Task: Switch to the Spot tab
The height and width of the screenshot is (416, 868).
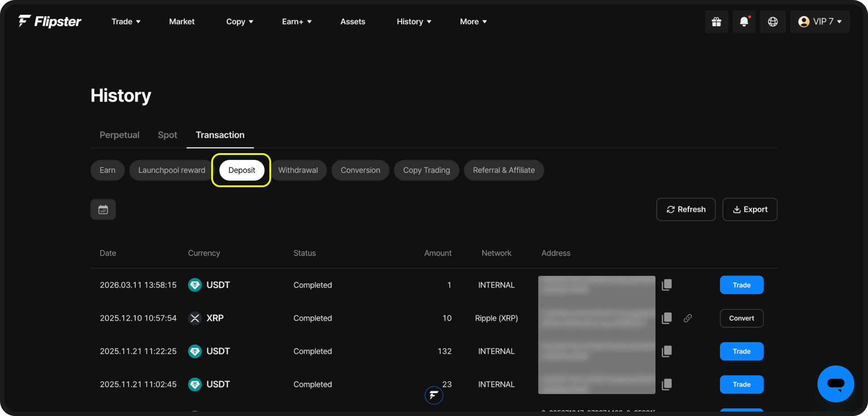Action: 167,135
